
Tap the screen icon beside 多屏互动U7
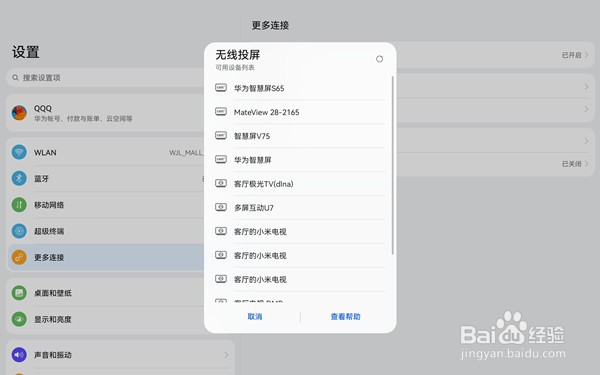(x=221, y=207)
